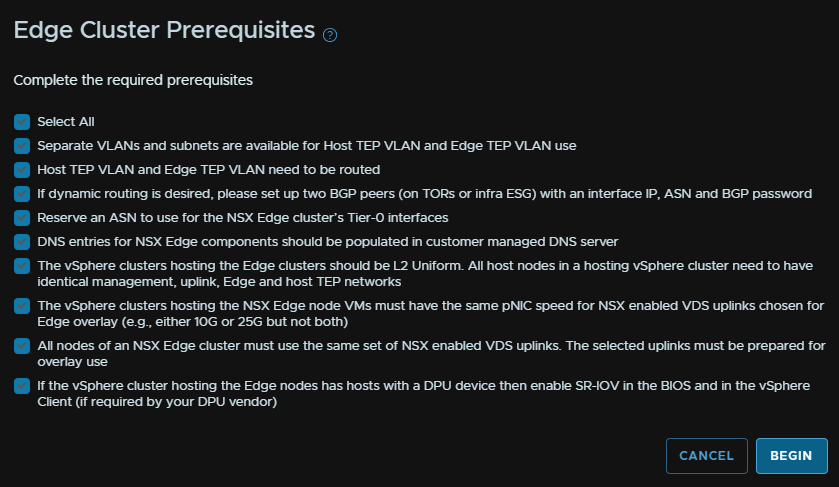Uncheck the DNS entries for NSX Edge checkbox

click(22, 242)
